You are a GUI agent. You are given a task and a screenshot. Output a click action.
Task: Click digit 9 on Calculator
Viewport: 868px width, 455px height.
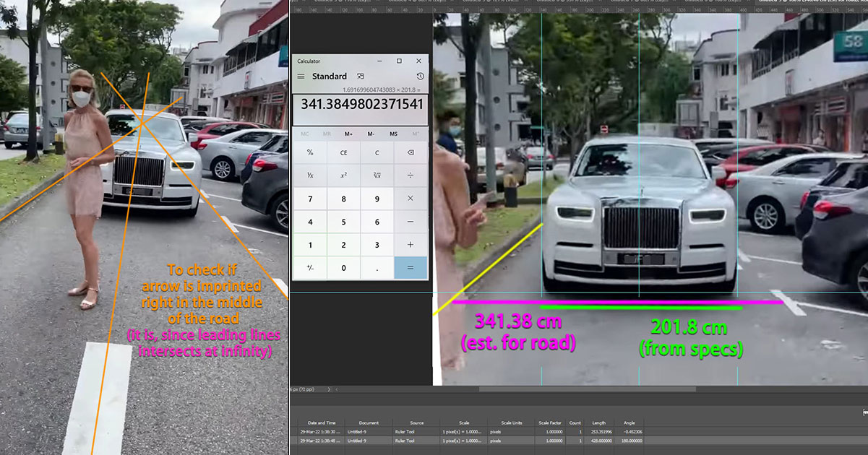click(377, 199)
